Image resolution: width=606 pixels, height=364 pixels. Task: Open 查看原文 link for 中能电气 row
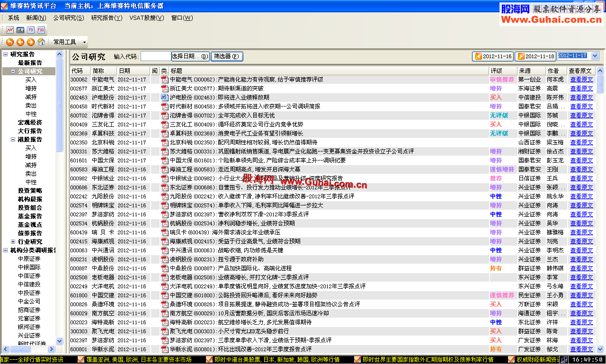(581, 80)
